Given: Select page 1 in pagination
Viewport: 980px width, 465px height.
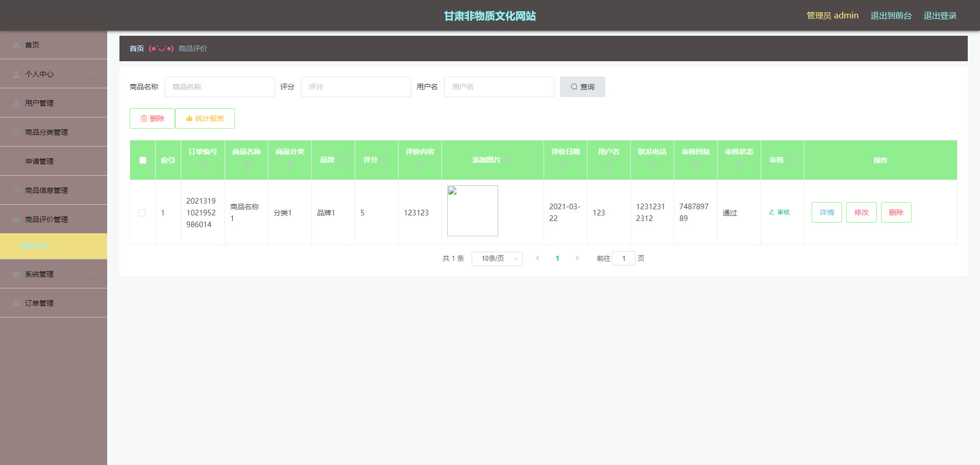Looking at the screenshot, I should 557,258.
